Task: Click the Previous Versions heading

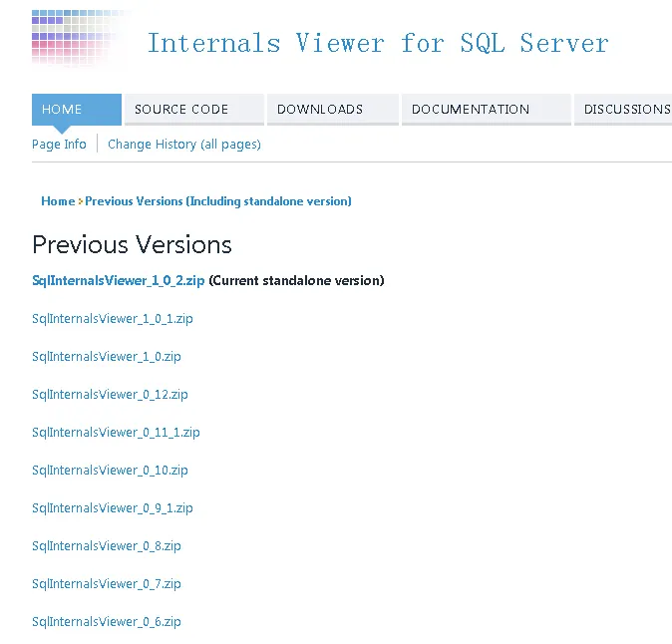Action: click(132, 245)
